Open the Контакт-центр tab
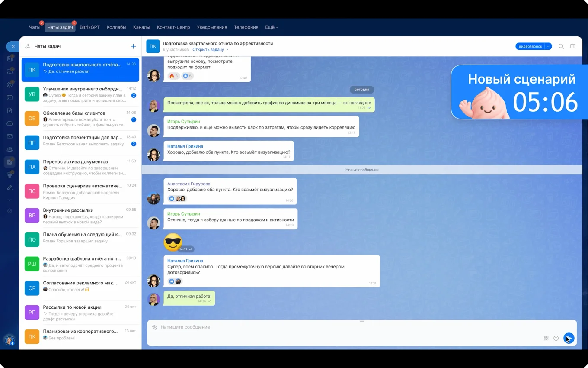 pyautogui.click(x=173, y=27)
